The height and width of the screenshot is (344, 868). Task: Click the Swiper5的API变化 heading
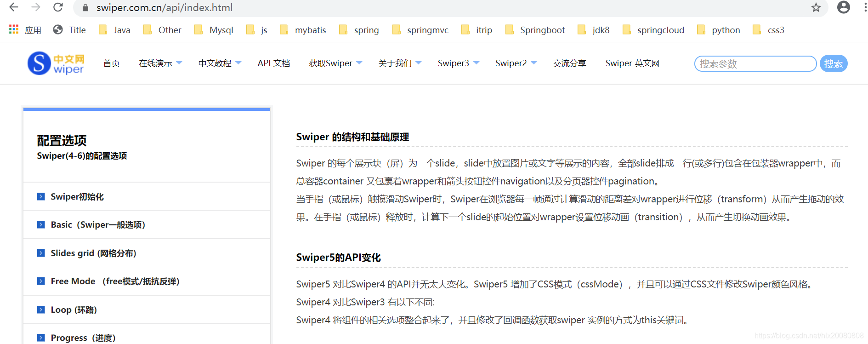tap(338, 258)
